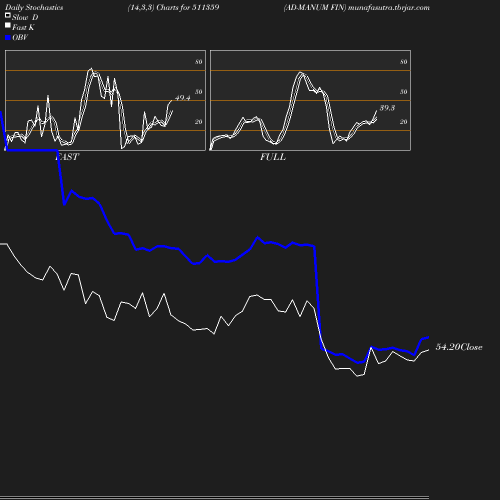Click the 49.4 value in FAST chart

pos(183,98)
